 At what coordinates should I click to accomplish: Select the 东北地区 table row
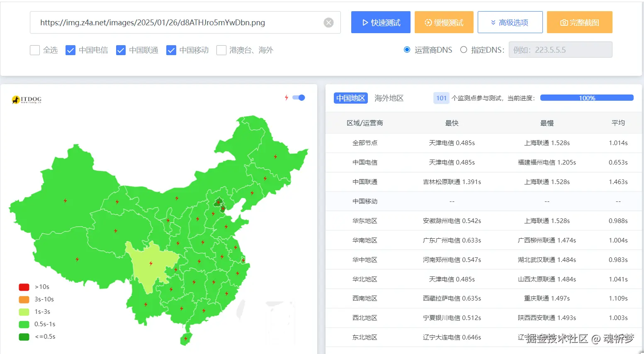click(x=484, y=337)
